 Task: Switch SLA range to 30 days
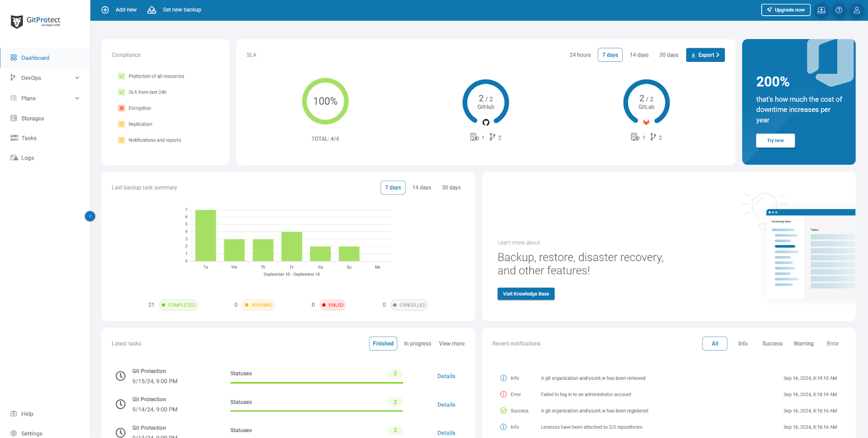[668, 55]
